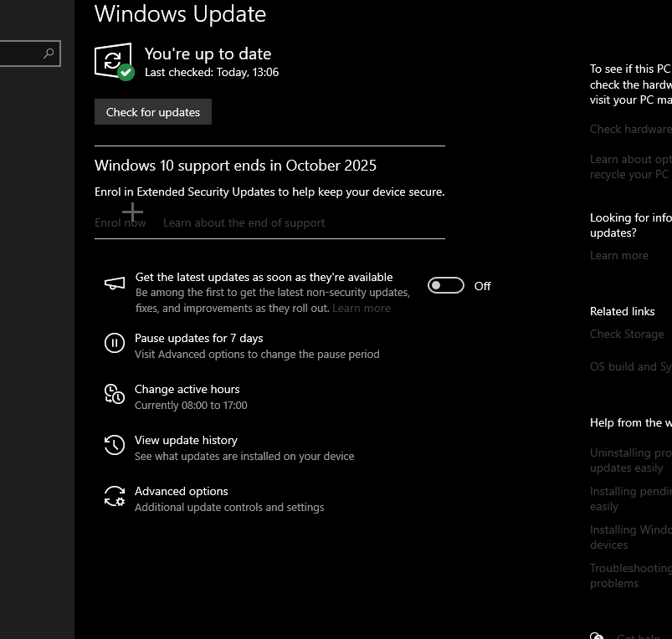
Task: Open the OS build related link
Action: tap(631, 366)
